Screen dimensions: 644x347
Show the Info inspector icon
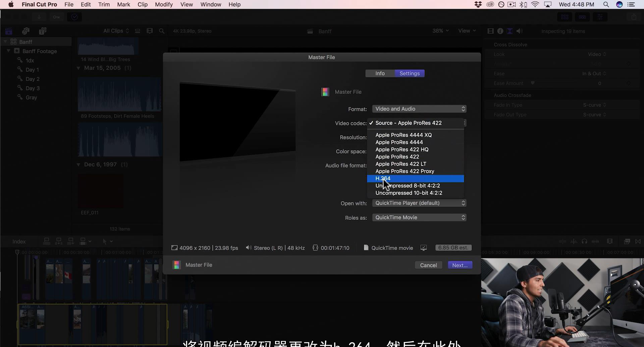pos(500,31)
